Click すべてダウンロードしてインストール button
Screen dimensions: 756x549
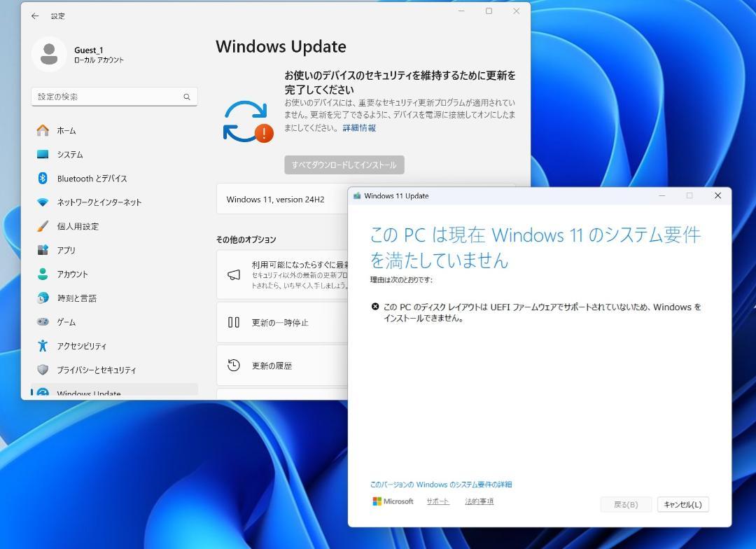tap(344, 165)
